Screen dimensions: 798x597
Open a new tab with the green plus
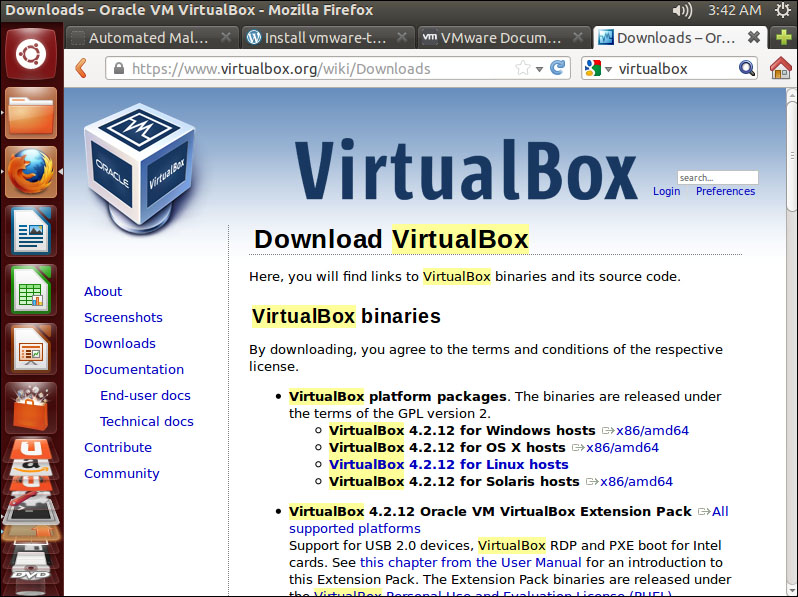784,37
